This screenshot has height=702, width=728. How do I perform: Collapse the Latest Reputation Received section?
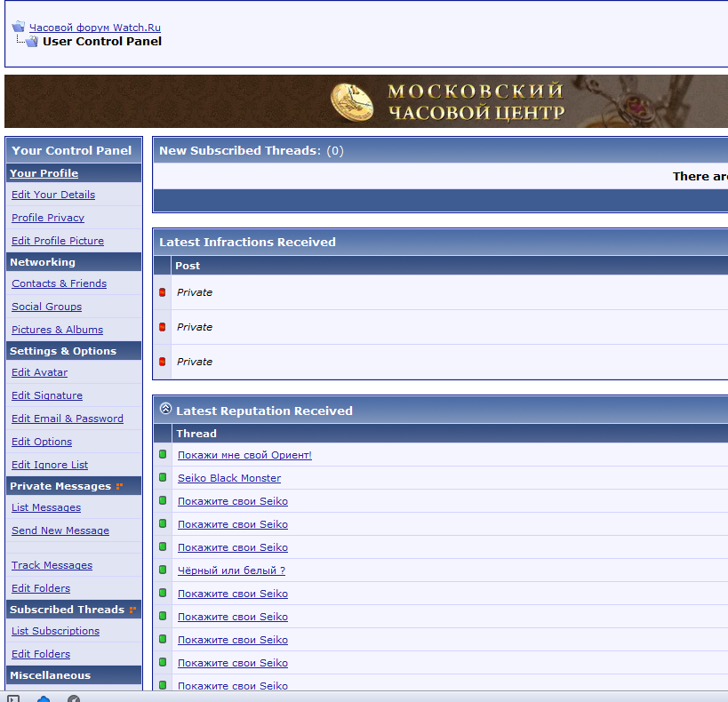(165, 410)
